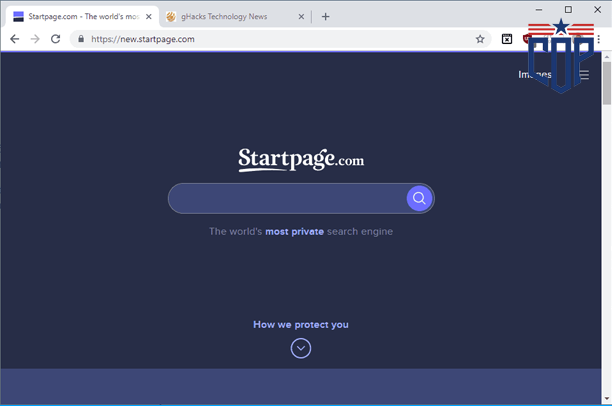Click the Startpage favicon on first tab

pos(18,16)
